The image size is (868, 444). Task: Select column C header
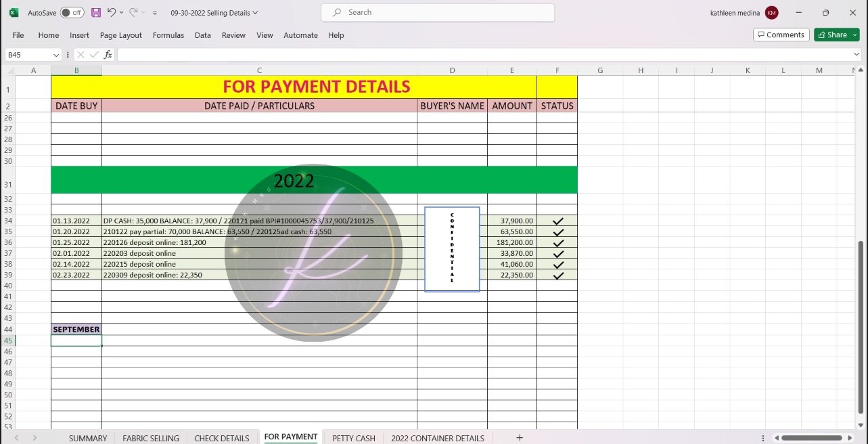pos(259,70)
